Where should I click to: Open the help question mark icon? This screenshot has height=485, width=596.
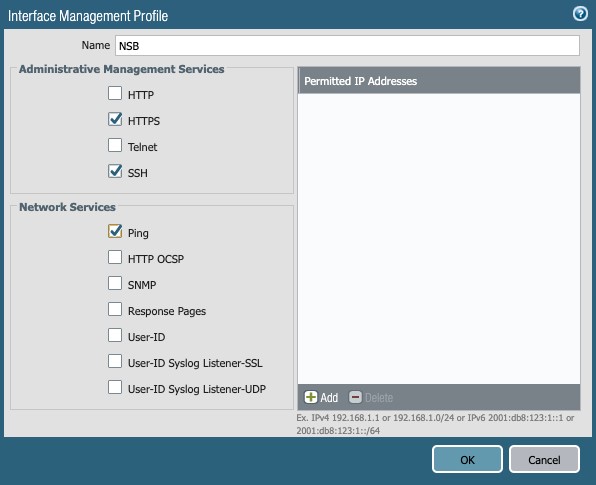click(580, 14)
